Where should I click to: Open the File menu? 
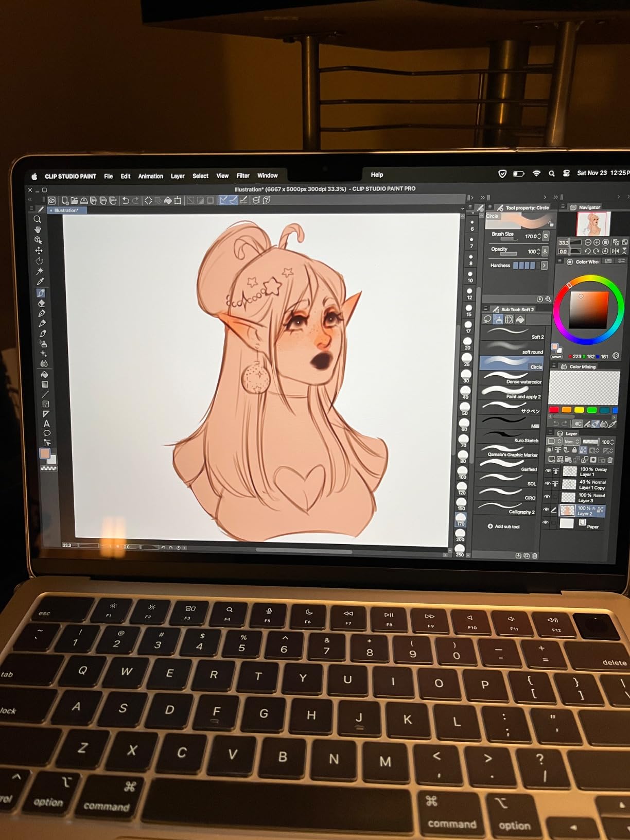pos(108,176)
